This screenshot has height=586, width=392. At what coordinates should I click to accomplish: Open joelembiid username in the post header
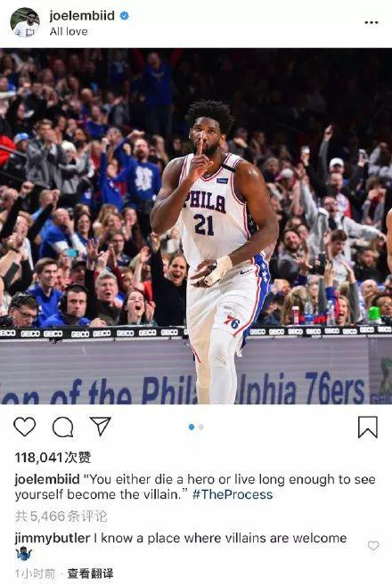tap(82, 16)
